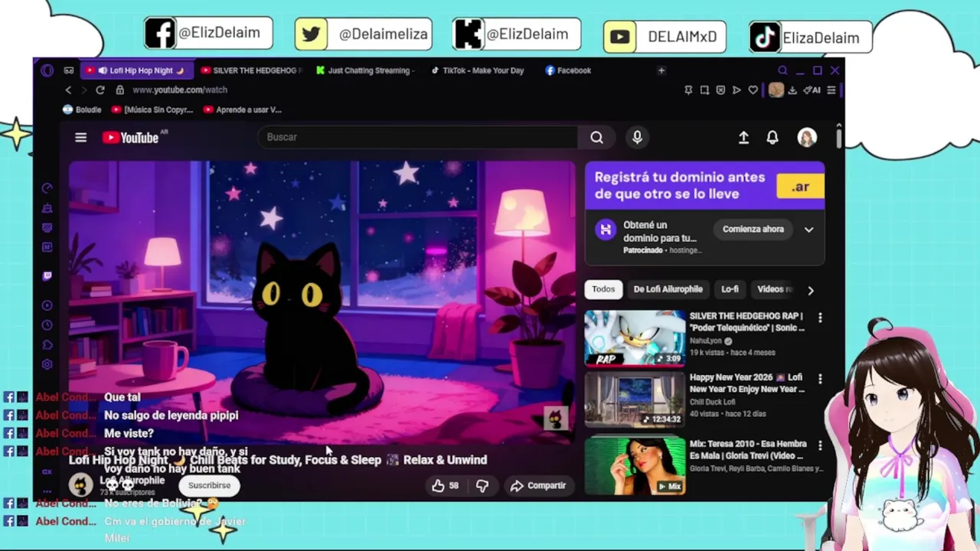The height and width of the screenshot is (551, 980).
Task: Click the YouTube search magnifier button
Action: pos(596,137)
